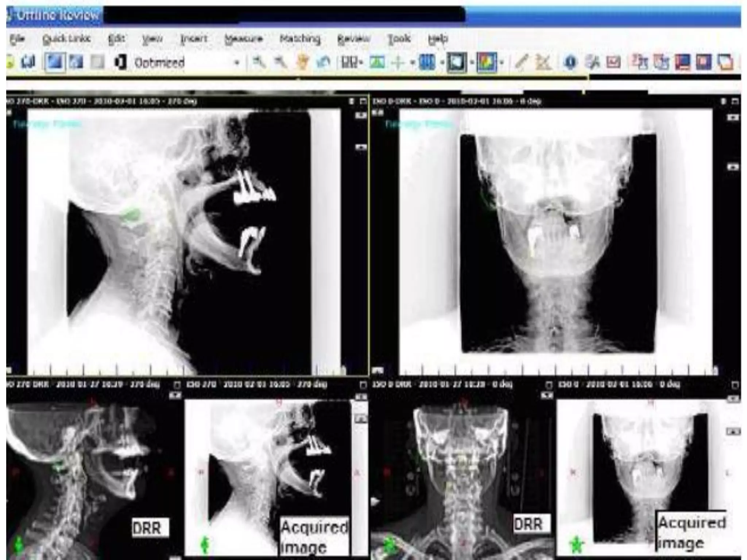
Task: Open the Matching menu
Action: tap(300, 39)
